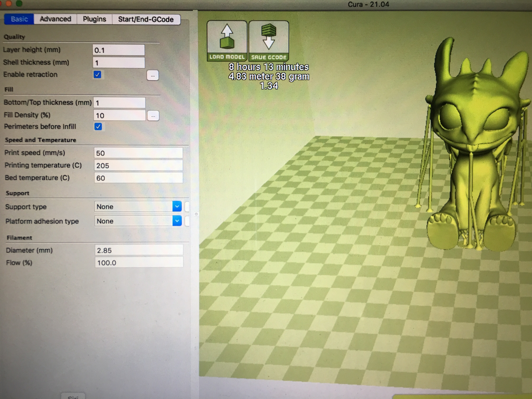Viewport: 532px width, 399px height.
Task: Click the Shell thickness input field
Action: [119, 63]
